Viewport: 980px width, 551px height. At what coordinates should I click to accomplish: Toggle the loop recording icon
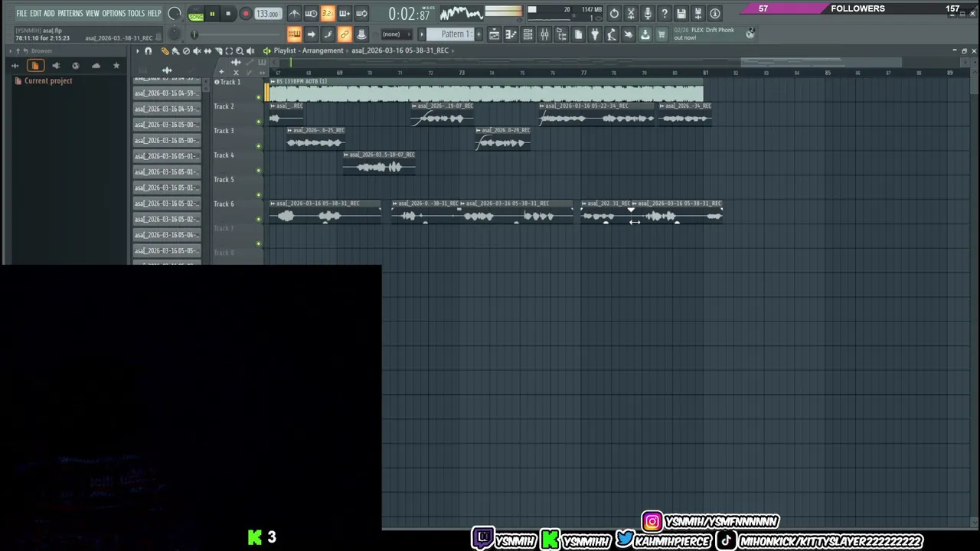click(x=361, y=14)
